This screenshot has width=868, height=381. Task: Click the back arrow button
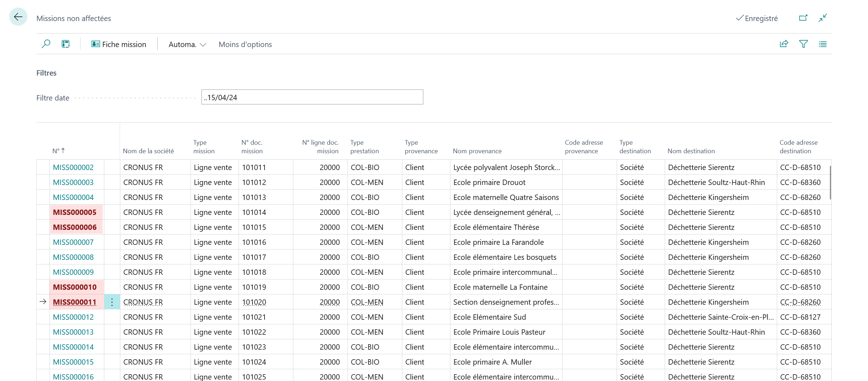coord(18,17)
